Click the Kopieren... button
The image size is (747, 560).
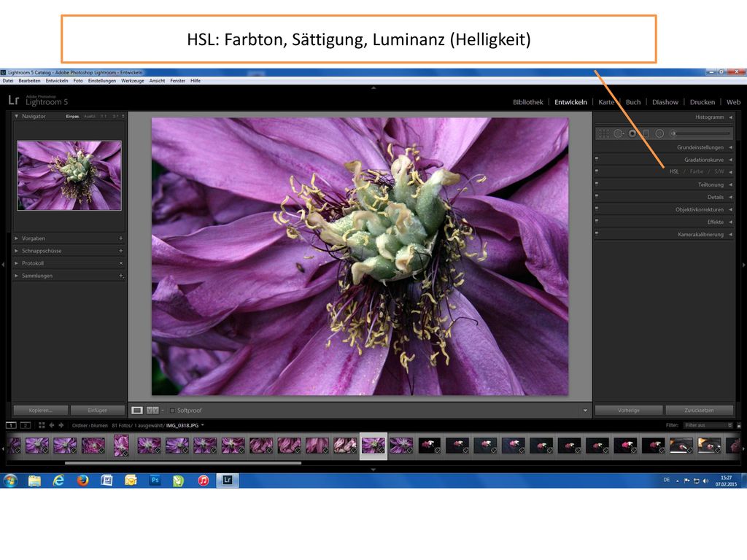41,411
